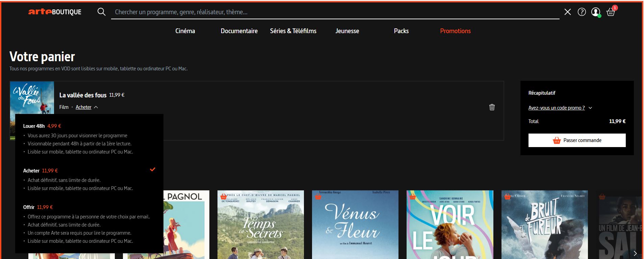
Task: Open the user account icon
Action: 596,12
